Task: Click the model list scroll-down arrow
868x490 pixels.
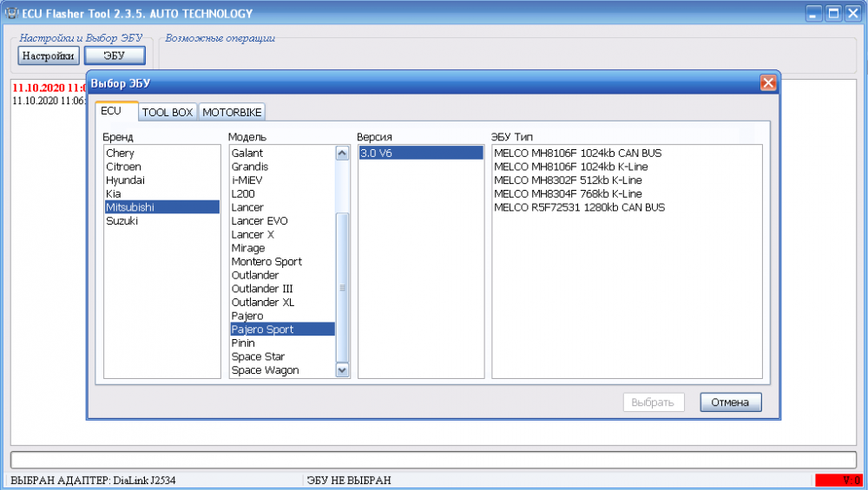Action: pos(342,370)
